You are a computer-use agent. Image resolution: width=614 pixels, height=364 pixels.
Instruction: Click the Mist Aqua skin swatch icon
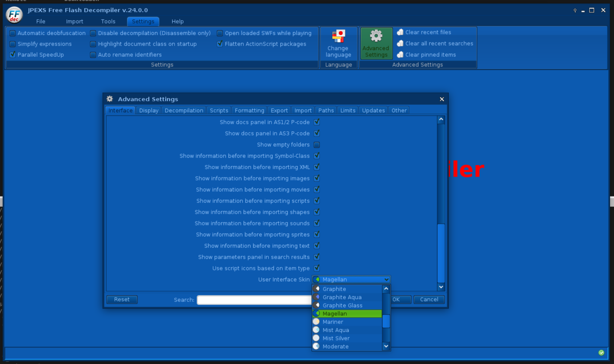click(316, 330)
